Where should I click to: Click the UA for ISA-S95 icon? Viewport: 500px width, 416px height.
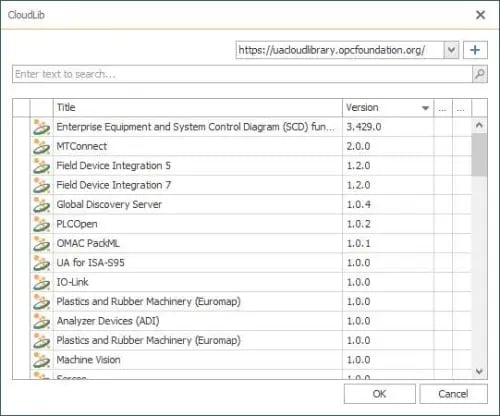tap(41, 263)
